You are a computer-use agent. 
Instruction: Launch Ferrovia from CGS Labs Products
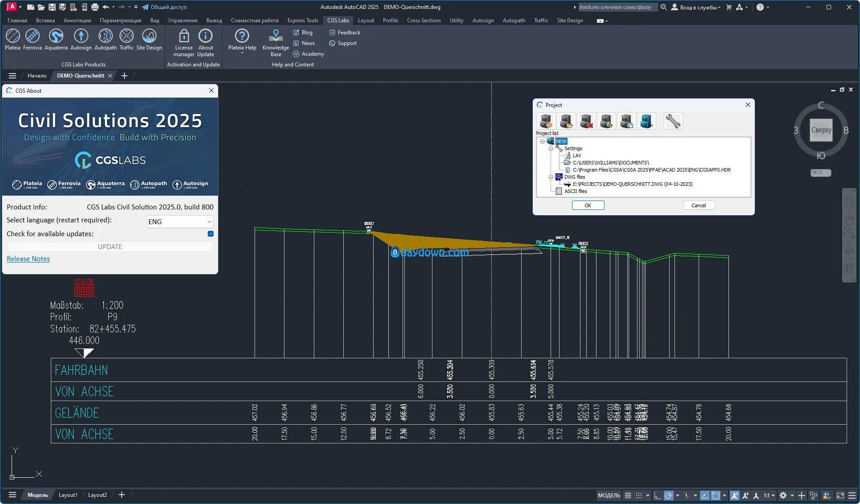pos(32,39)
